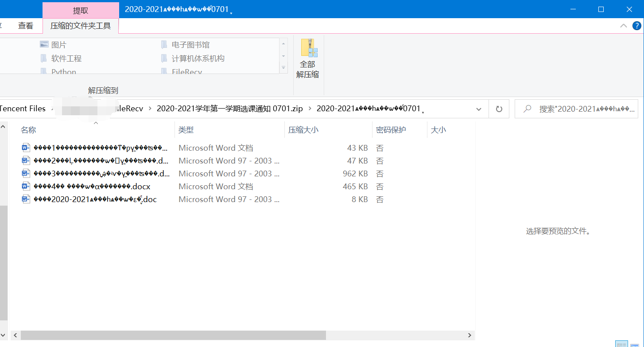Switch to the 压缩的文件夹工具 tab
Screen dimensions: 644x347
[81, 26]
